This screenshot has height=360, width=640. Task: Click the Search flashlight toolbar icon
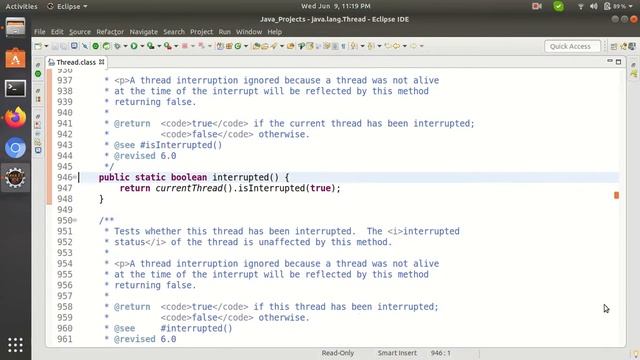(x=274, y=46)
